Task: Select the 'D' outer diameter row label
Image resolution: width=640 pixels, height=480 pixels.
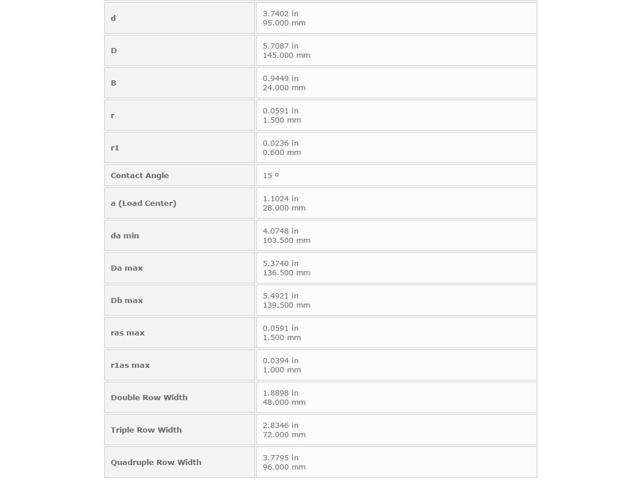Action: [x=180, y=51]
